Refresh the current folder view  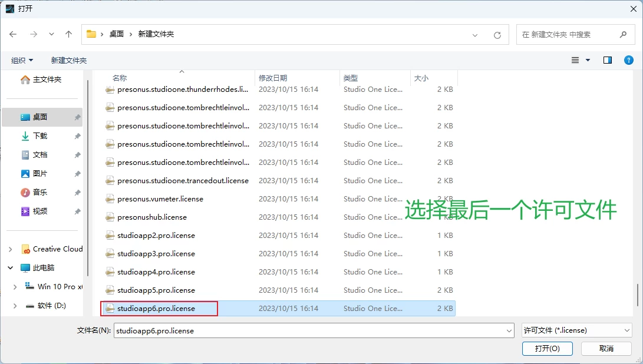pos(497,35)
